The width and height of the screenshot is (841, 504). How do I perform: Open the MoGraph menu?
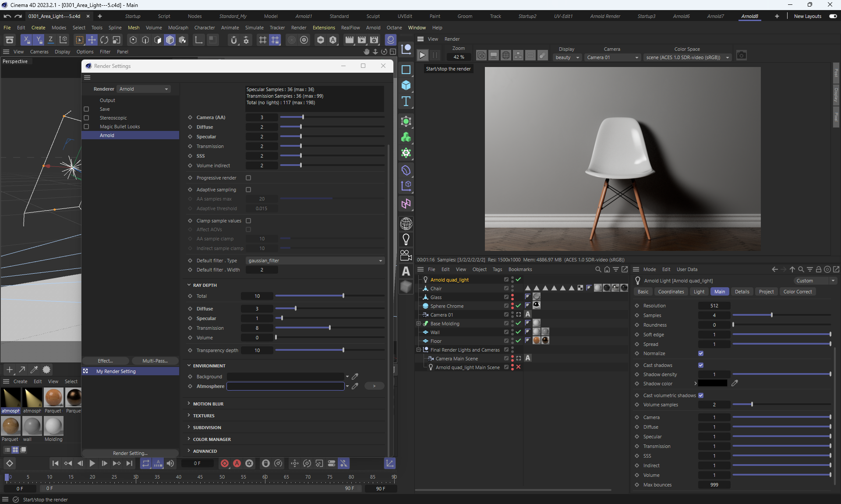[178, 28]
